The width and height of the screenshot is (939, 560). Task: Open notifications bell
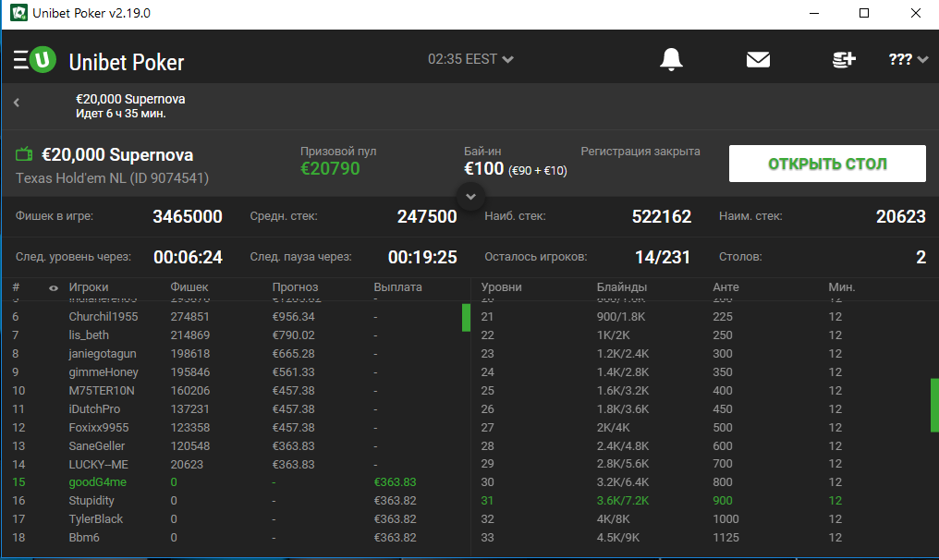[x=671, y=59]
